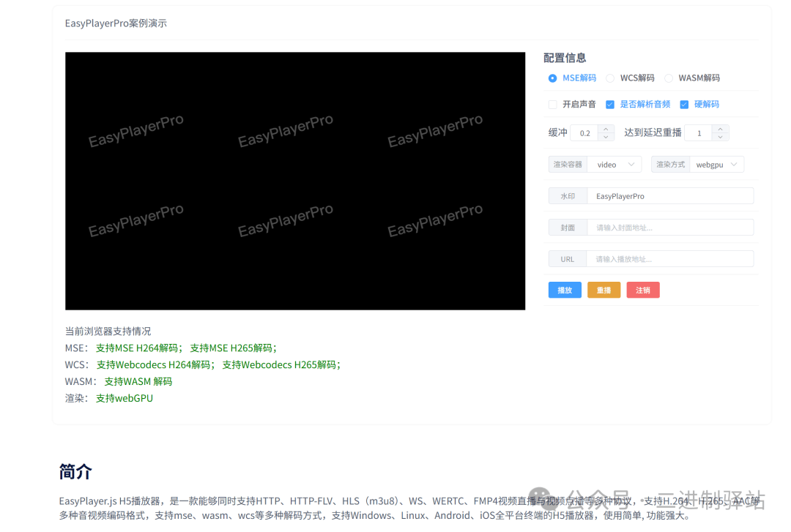Increase the 缓冲 buffer value with up arrow

pyautogui.click(x=606, y=129)
